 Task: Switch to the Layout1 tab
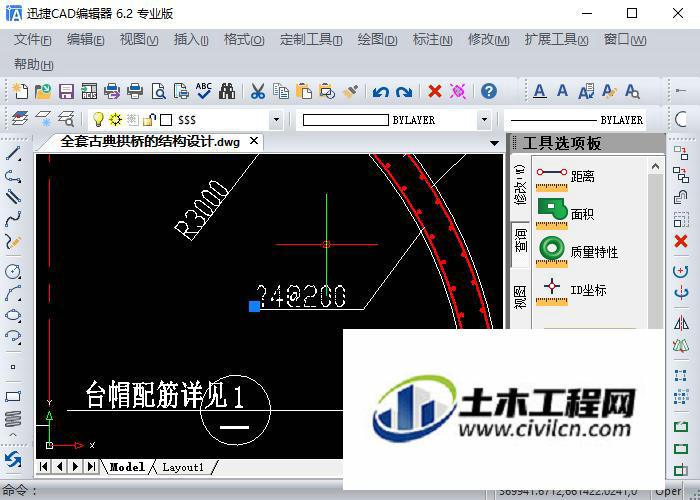pyautogui.click(x=183, y=467)
